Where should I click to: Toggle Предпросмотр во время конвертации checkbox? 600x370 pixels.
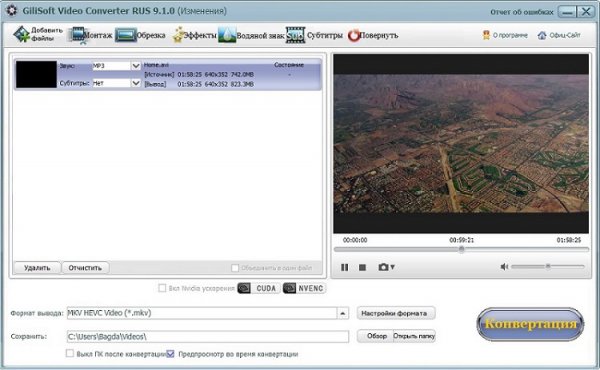tap(170, 354)
